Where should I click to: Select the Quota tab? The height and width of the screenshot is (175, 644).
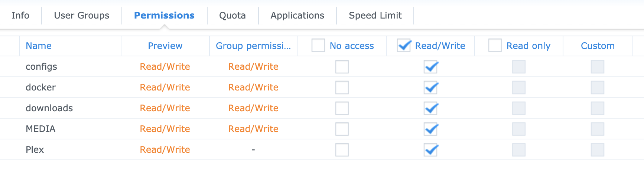click(232, 16)
